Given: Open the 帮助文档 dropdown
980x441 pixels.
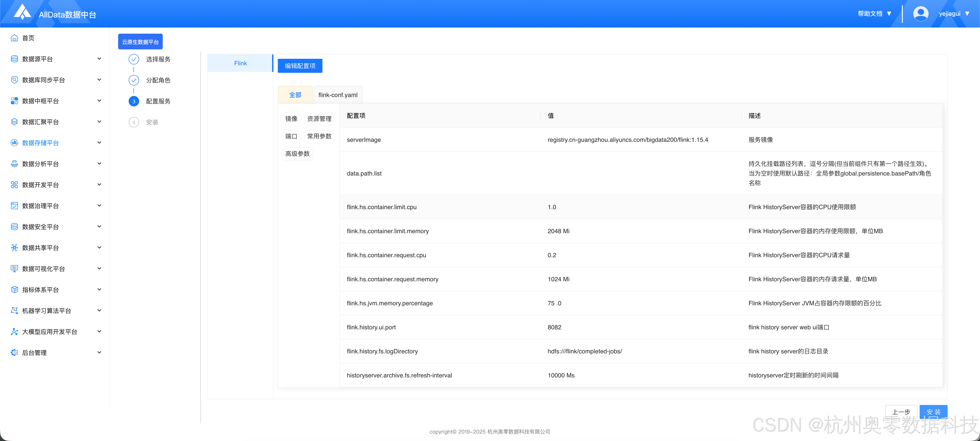Looking at the screenshot, I should 874,14.
